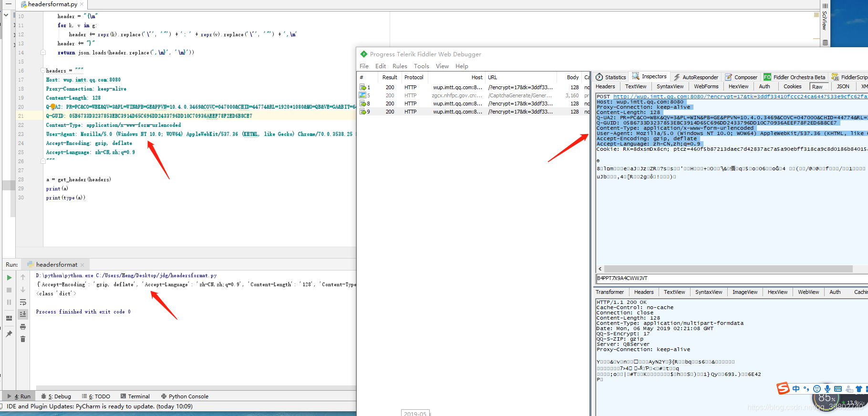The height and width of the screenshot is (416, 868).
Task: Open request inspector WebForms tab
Action: 706,86
